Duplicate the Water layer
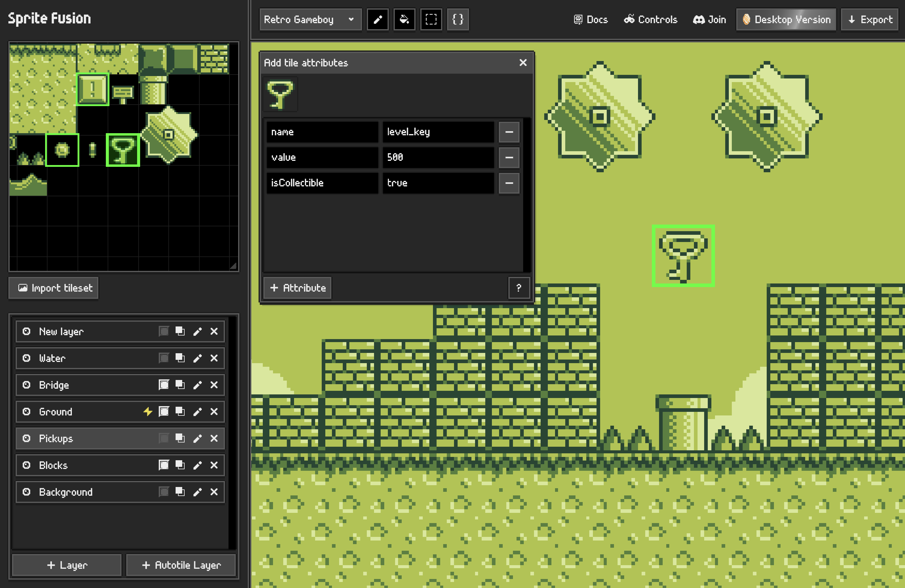The image size is (905, 588). tap(180, 358)
